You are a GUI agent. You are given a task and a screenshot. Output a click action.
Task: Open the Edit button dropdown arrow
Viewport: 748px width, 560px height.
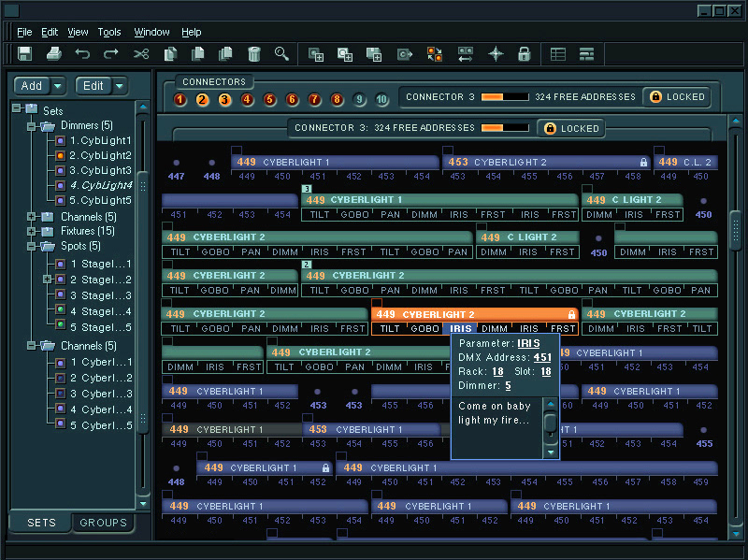tap(120, 86)
